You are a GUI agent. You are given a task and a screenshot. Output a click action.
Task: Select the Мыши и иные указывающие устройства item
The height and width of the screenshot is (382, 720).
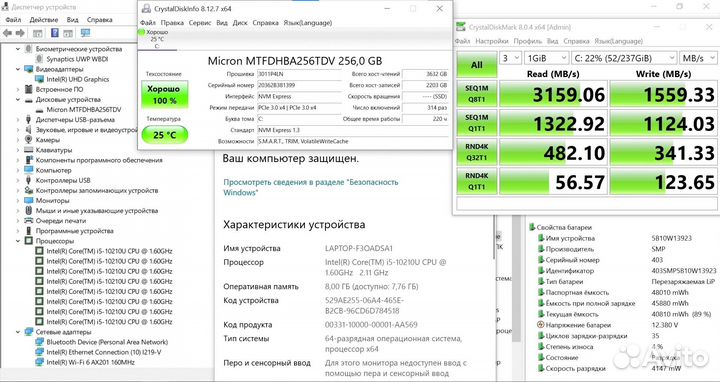click(x=96, y=210)
